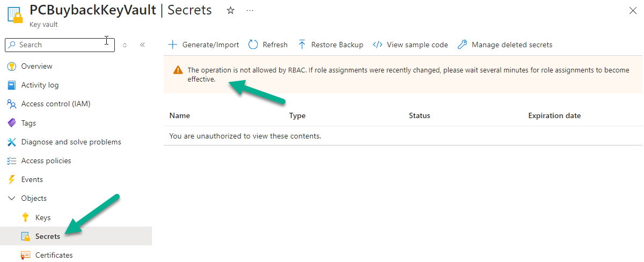This screenshot has width=644, height=262.
Task: Focus the sidebar Search field
Action: pos(60,45)
